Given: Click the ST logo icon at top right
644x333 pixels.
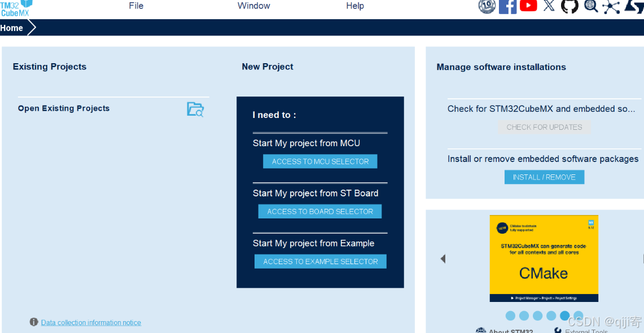Looking at the screenshot, I should click(634, 6).
